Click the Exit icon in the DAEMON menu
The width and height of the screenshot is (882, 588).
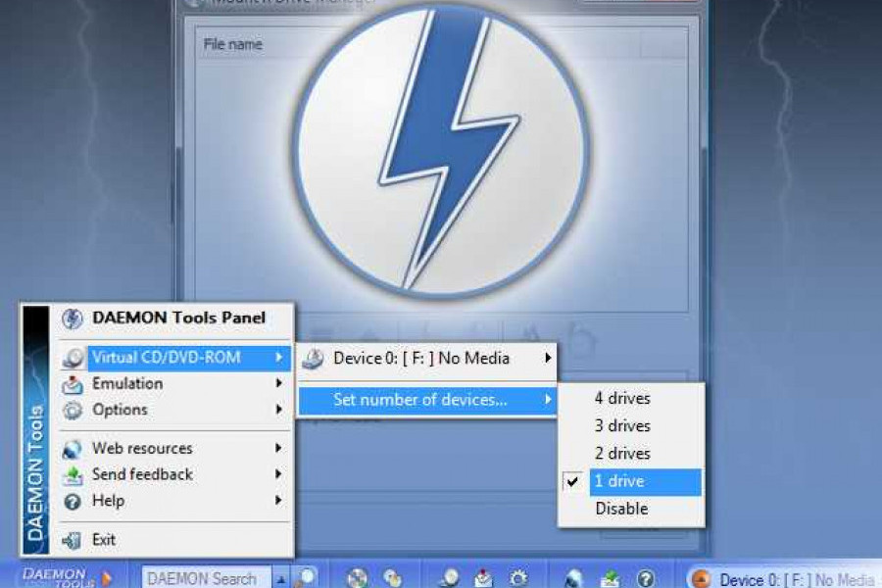(x=69, y=540)
